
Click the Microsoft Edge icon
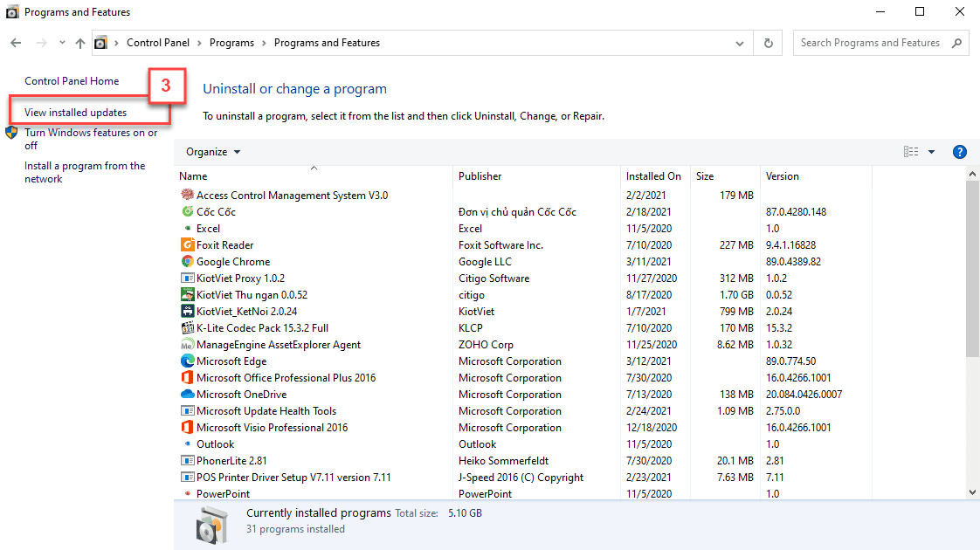[x=187, y=361]
